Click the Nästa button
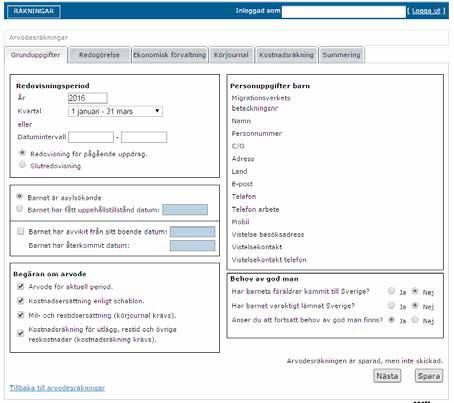Image resolution: width=454 pixels, height=403 pixels. pyautogui.click(x=387, y=376)
